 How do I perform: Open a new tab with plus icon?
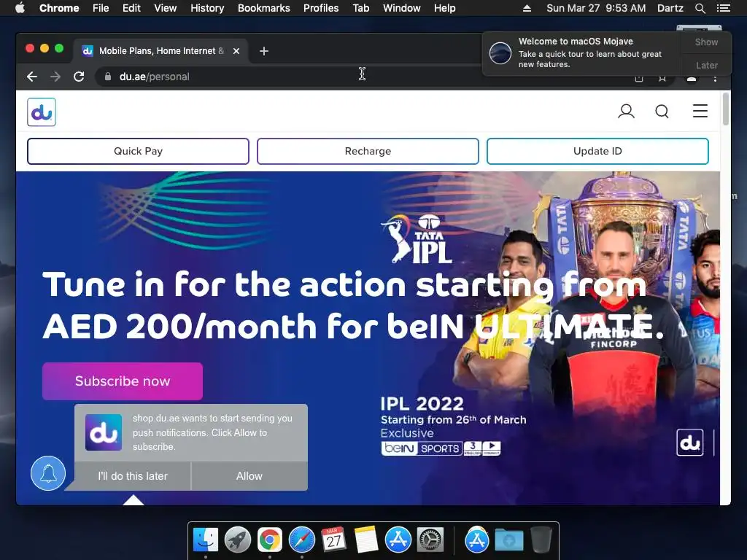264,51
